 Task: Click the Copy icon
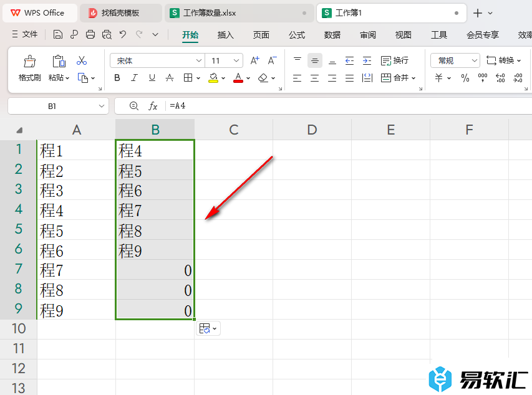click(x=83, y=78)
